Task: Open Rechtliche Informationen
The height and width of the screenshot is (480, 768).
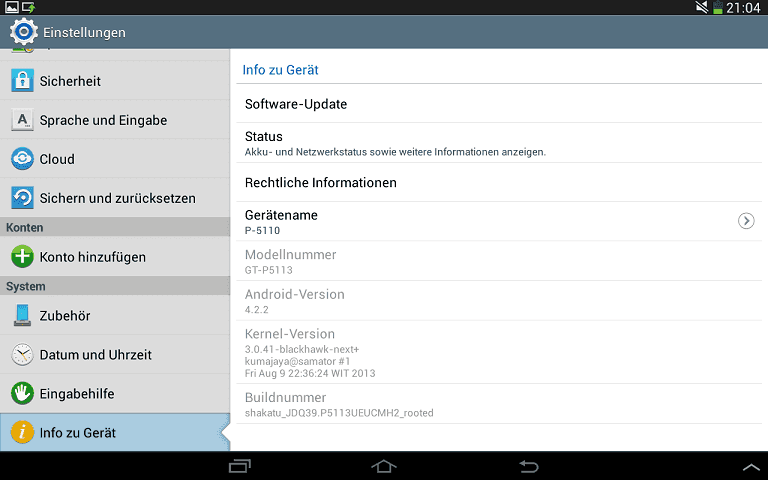Action: [x=499, y=182]
